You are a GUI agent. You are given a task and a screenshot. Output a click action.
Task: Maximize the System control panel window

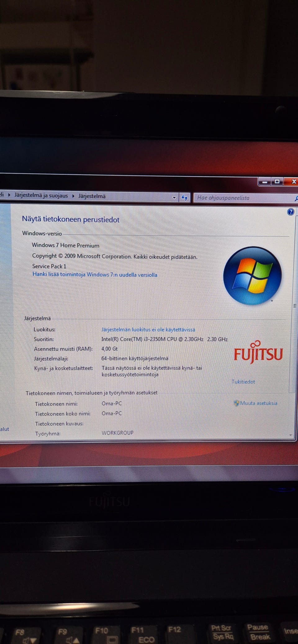coord(277,181)
